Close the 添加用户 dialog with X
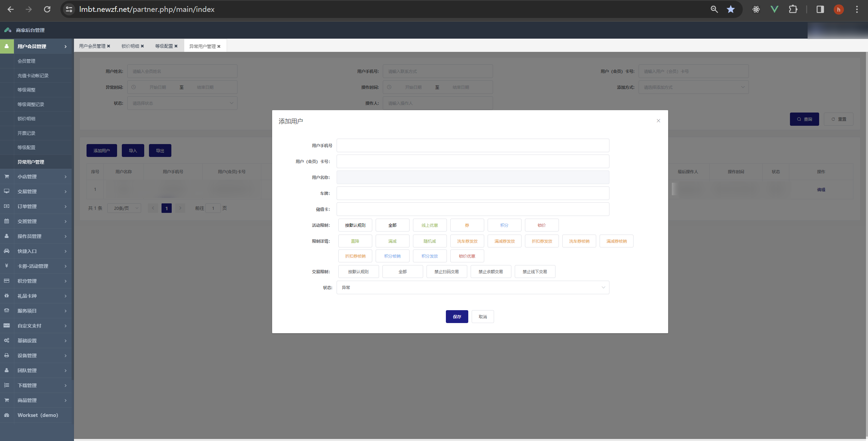This screenshot has height=441, width=868. 658,121
